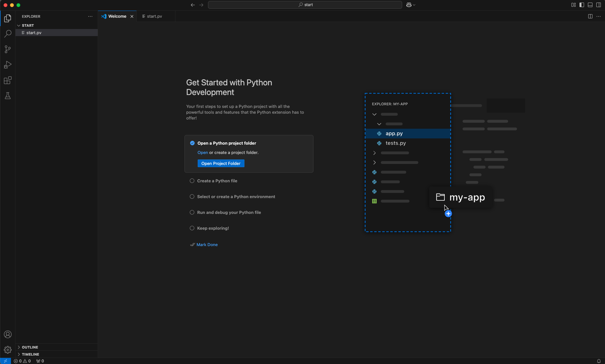
Task: Expand the TIMELINE section
Action: tap(56, 354)
